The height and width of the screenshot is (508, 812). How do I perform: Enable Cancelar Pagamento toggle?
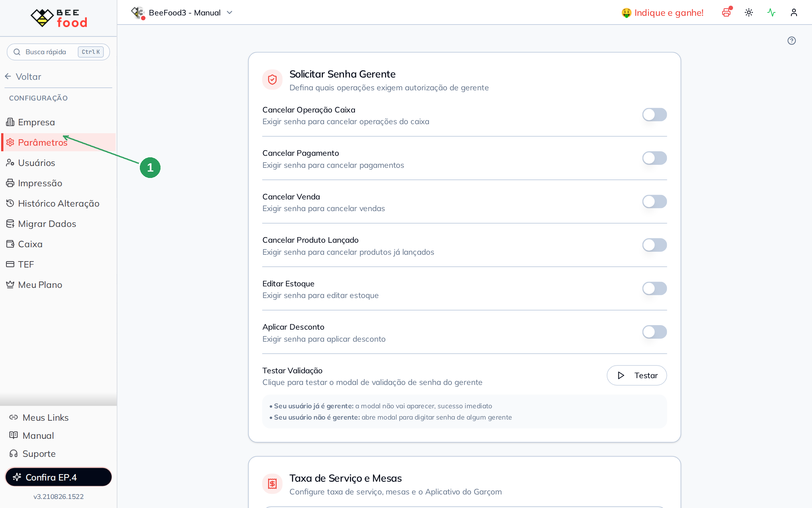654,158
